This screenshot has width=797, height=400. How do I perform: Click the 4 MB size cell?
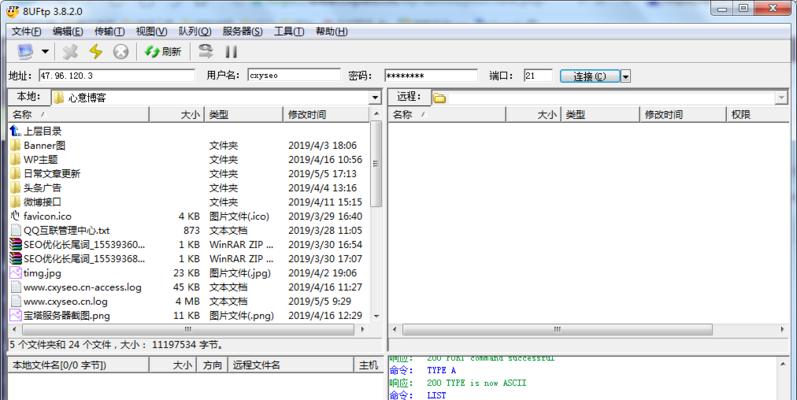point(188,302)
